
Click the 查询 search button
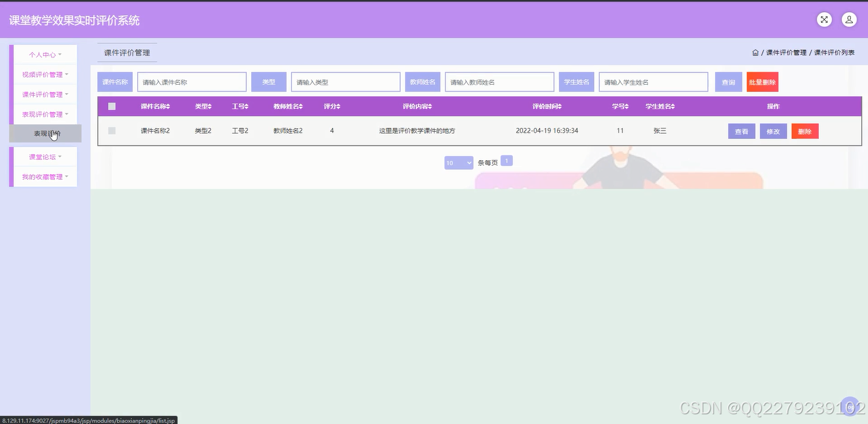[x=728, y=81]
